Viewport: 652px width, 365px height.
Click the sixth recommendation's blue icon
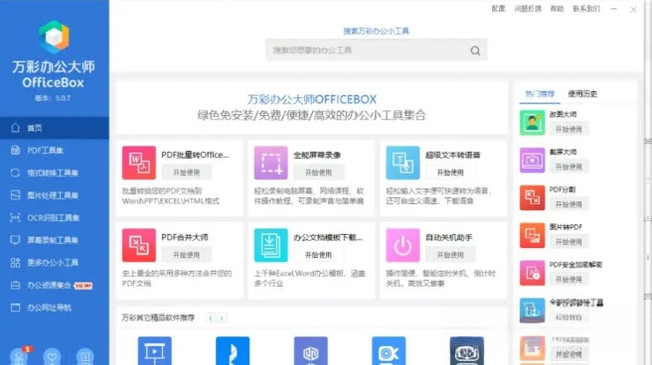[532, 311]
